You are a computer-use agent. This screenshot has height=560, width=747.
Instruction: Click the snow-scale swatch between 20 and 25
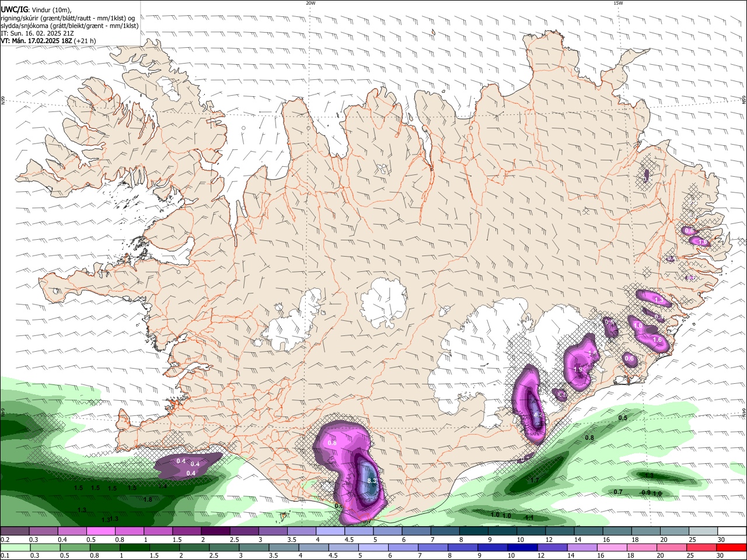[675, 531]
